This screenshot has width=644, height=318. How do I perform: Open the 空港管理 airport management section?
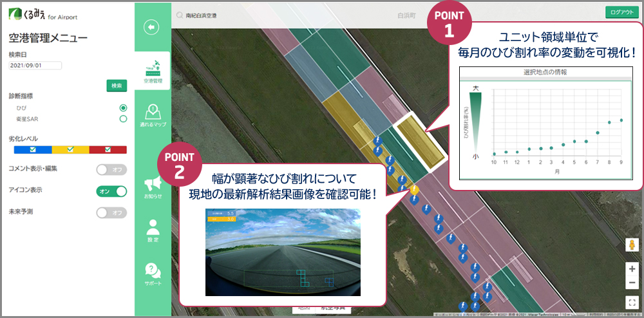click(153, 71)
